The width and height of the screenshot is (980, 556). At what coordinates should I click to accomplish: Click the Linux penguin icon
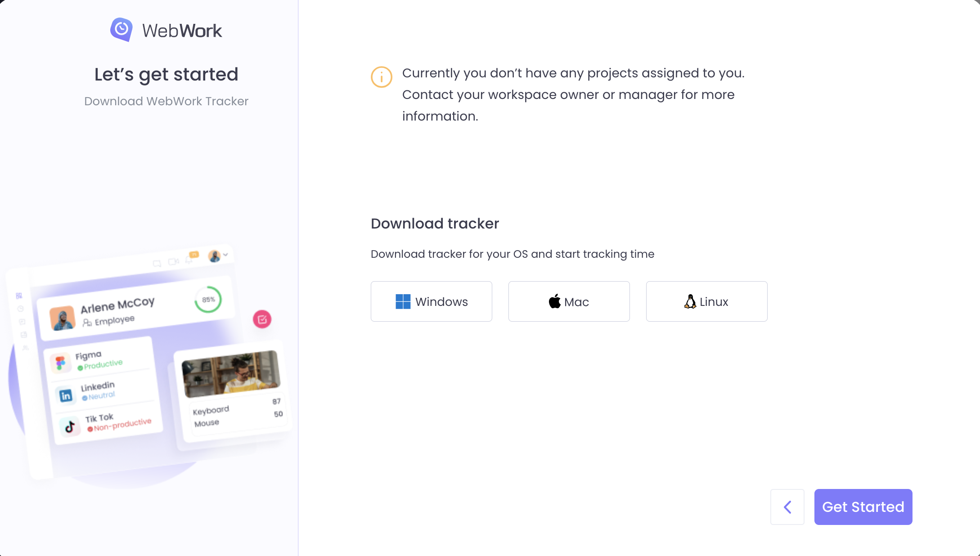(x=690, y=301)
